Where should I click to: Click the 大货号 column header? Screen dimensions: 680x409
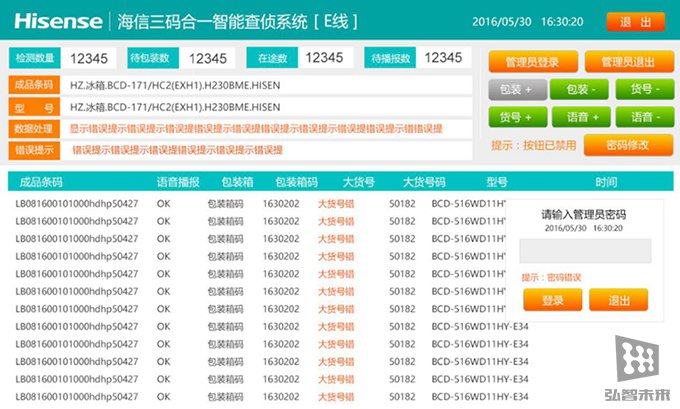pyautogui.click(x=358, y=182)
